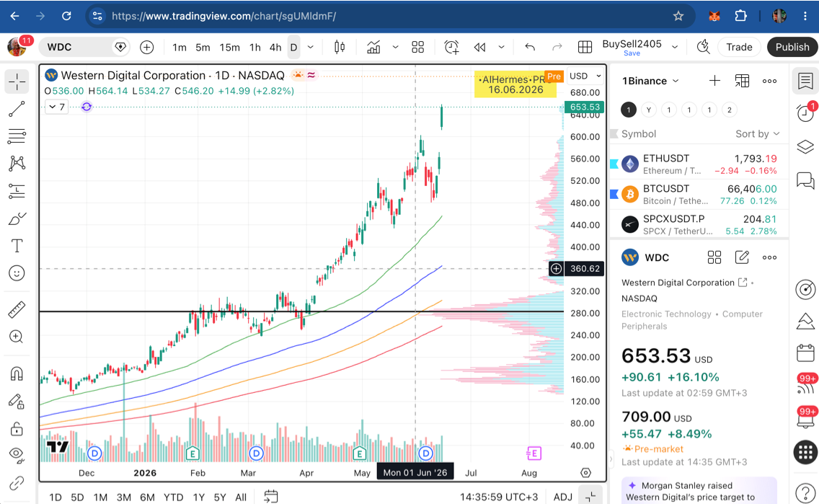Lock all drawing tools
Screen dimensions: 819x504
[17, 429]
